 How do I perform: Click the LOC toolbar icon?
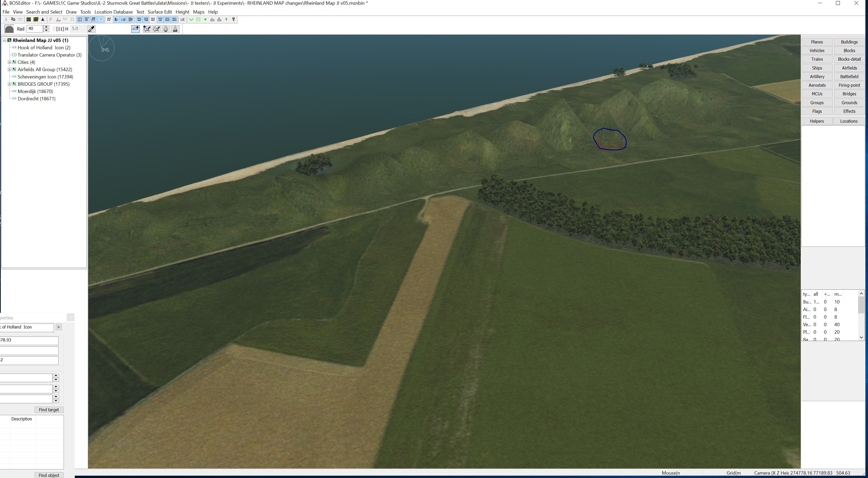[x=183, y=20]
